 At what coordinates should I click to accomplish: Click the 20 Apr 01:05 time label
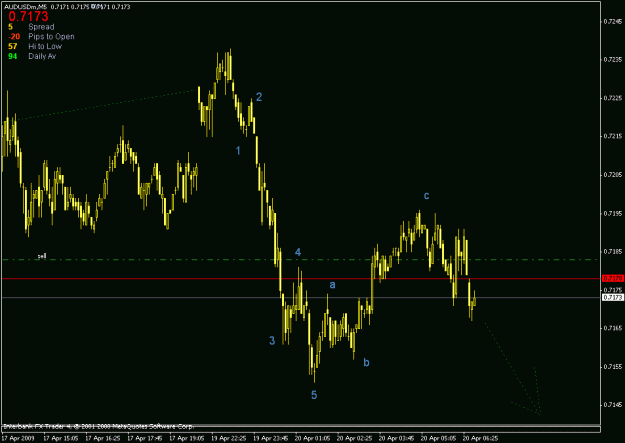tap(312, 438)
